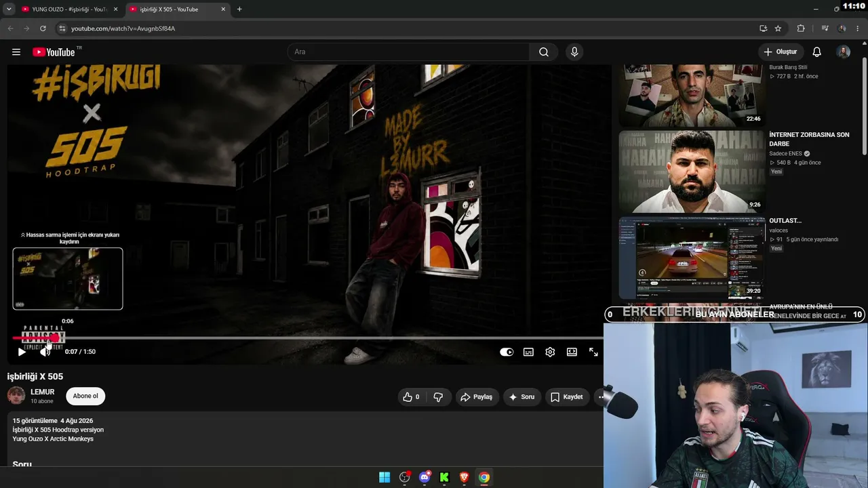This screenshot has width=868, height=488.
Task: Enter full screen mode
Action: click(593, 352)
